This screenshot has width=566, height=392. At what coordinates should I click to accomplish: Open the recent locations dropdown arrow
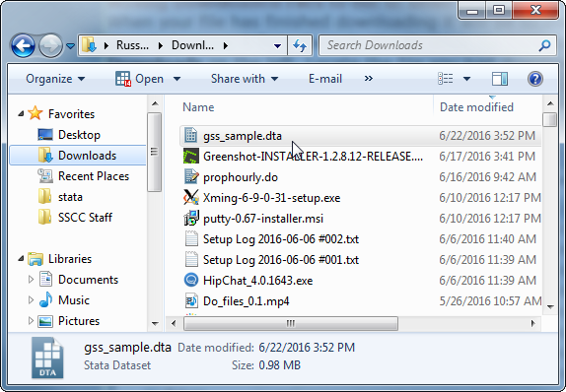click(x=70, y=46)
